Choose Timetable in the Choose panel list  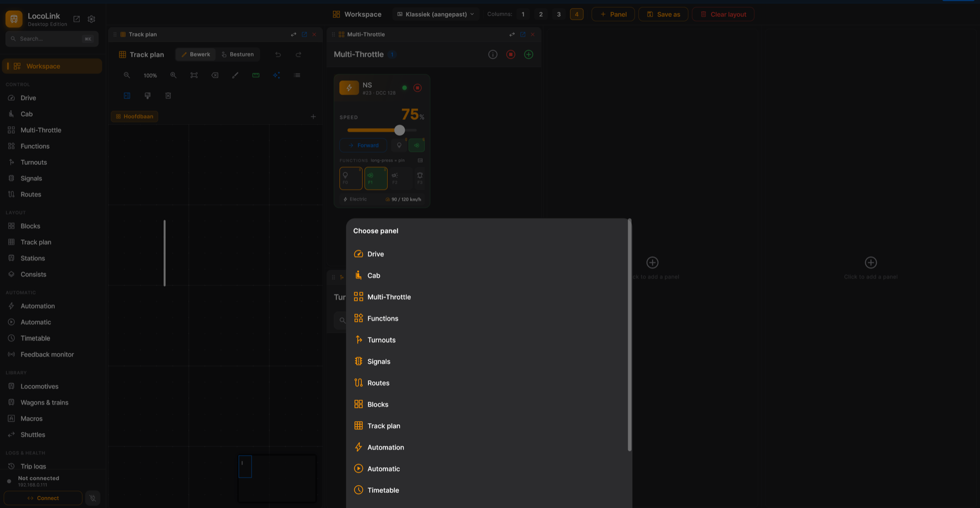(489, 490)
